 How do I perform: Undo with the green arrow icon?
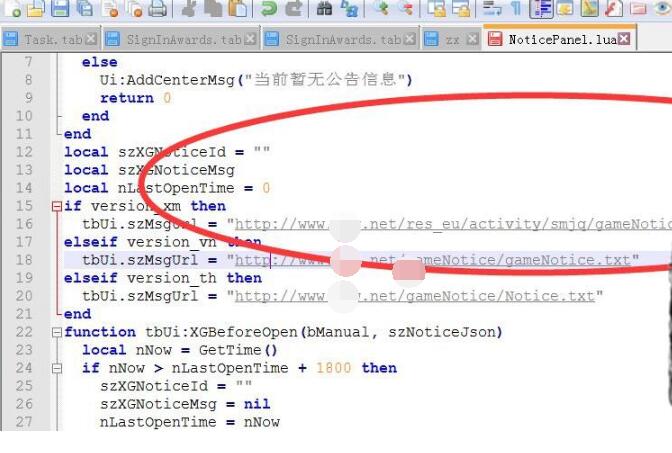pyautogui.click(x=268, y=9)
